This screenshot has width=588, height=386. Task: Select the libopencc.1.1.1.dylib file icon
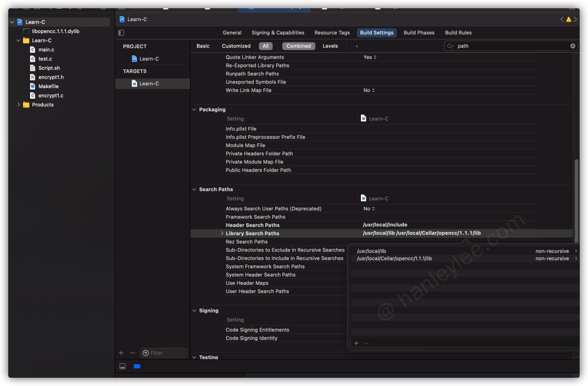point(26,32)
